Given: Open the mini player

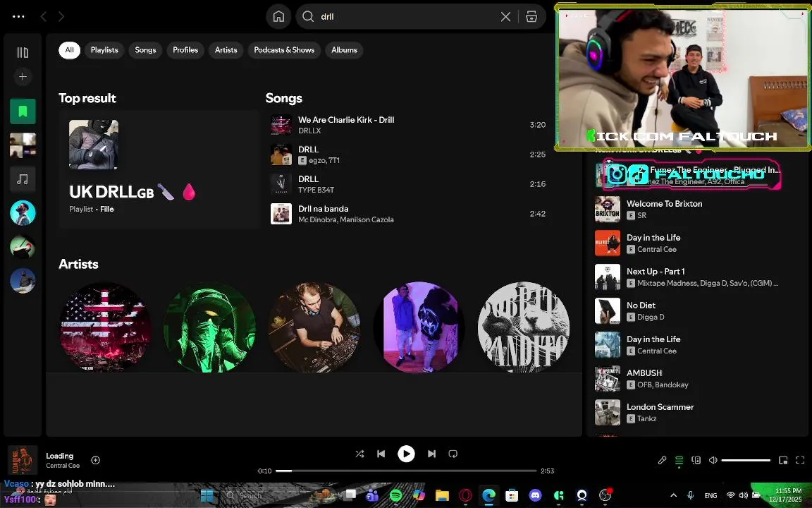Looking at the screenshot, I should coord(783,460).
